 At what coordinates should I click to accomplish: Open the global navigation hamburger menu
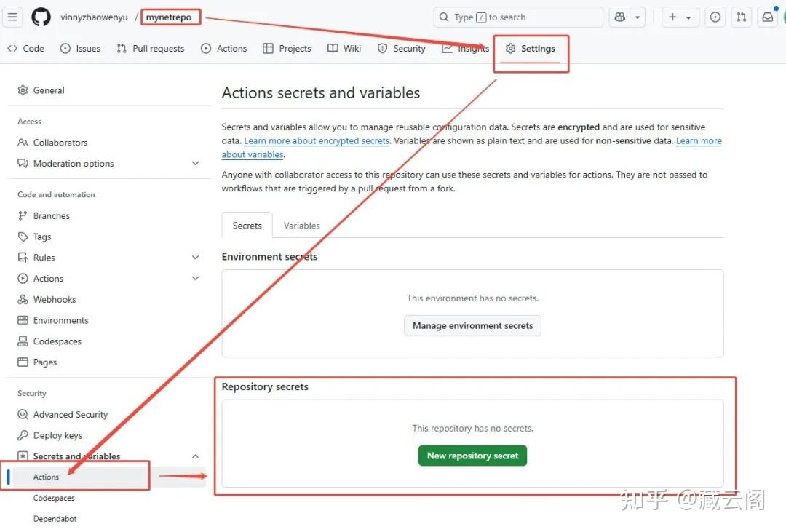pos(12,17)
